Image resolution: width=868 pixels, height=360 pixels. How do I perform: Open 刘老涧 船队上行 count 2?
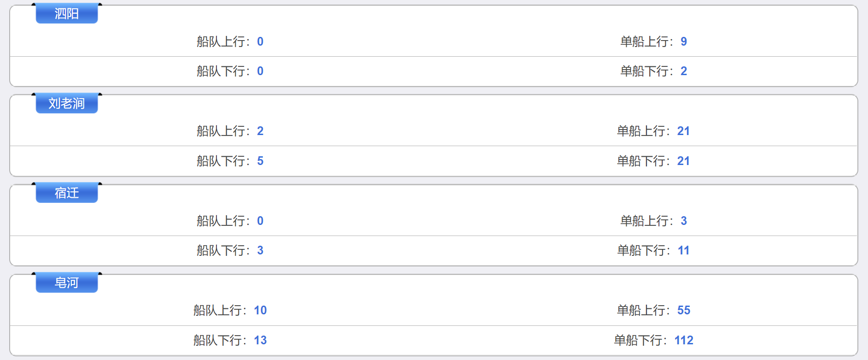coord(260,131)
